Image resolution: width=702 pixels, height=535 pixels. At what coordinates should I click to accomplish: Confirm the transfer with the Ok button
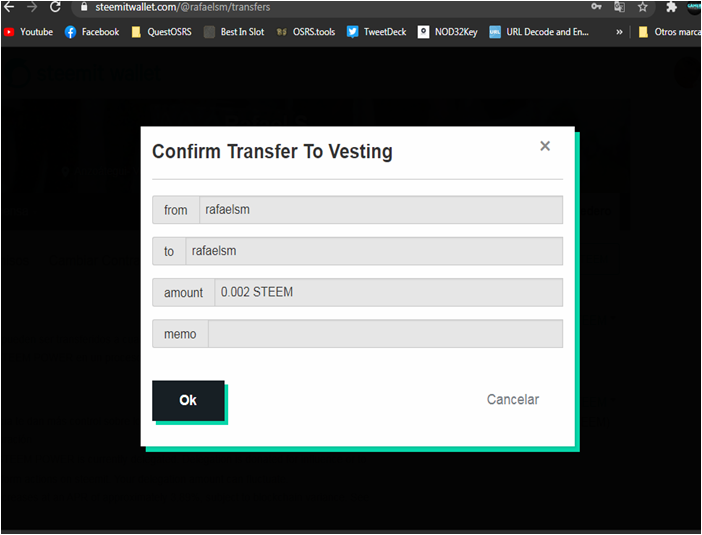pos(188,400)
